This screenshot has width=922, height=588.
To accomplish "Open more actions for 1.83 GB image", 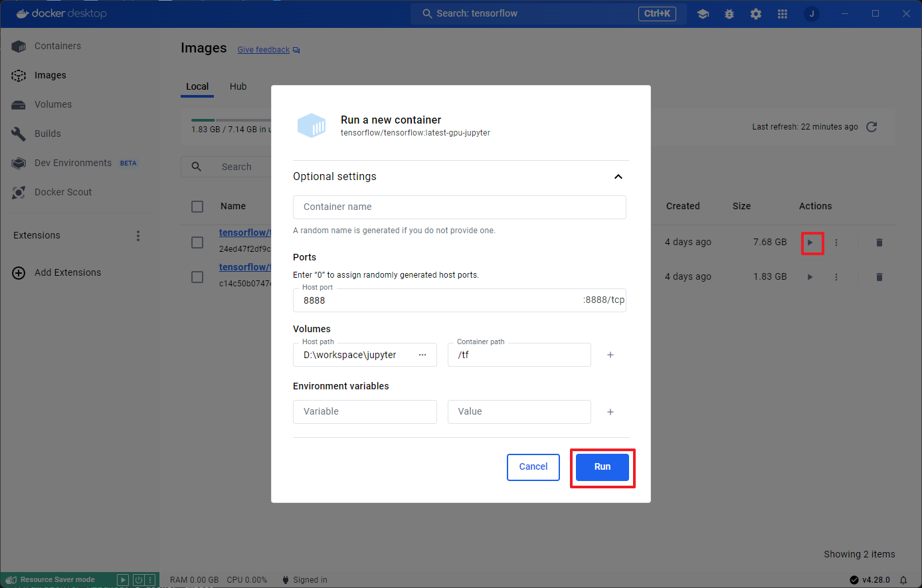I will click(836, 277).
